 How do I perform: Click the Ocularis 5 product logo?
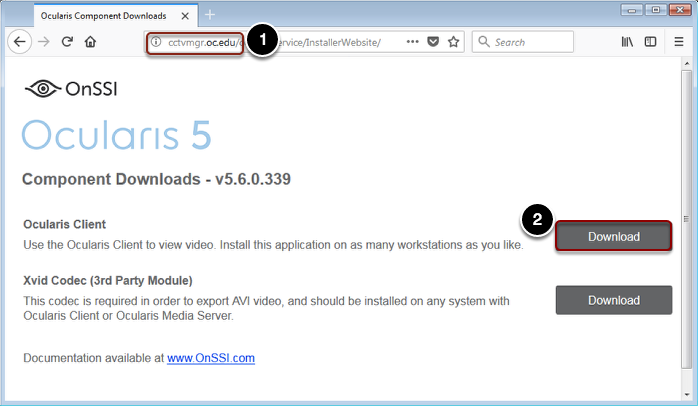(117, 135)
